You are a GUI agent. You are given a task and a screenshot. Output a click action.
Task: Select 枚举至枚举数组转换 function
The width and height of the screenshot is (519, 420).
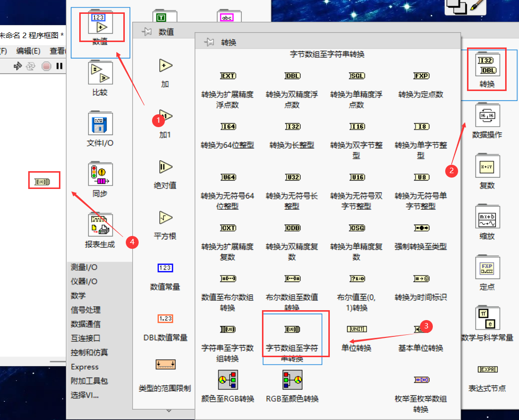tap(421, 379)
